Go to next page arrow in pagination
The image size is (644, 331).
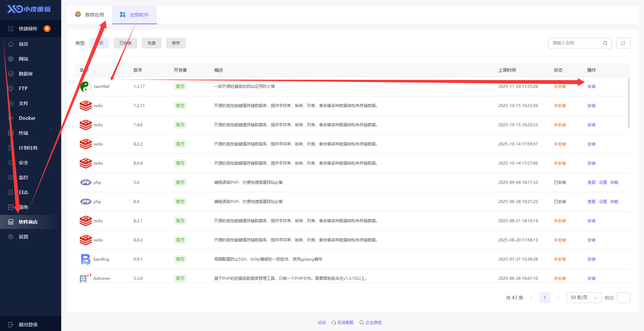558,298
